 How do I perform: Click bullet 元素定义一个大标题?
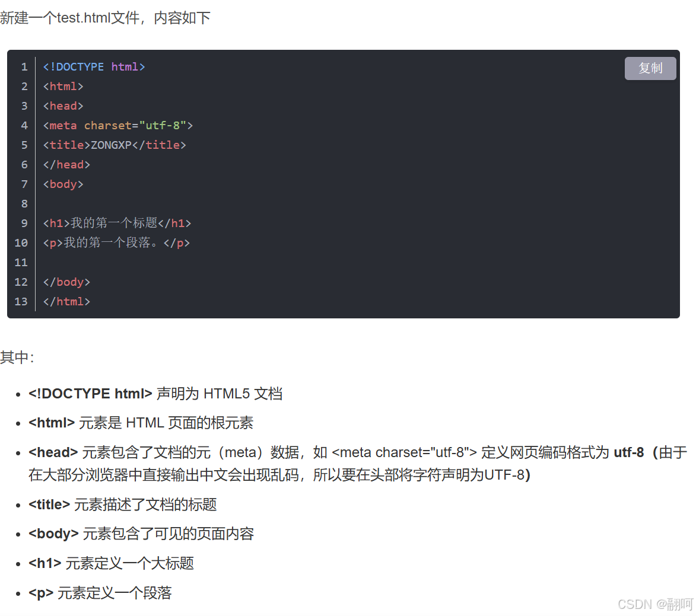click(111, 563)
